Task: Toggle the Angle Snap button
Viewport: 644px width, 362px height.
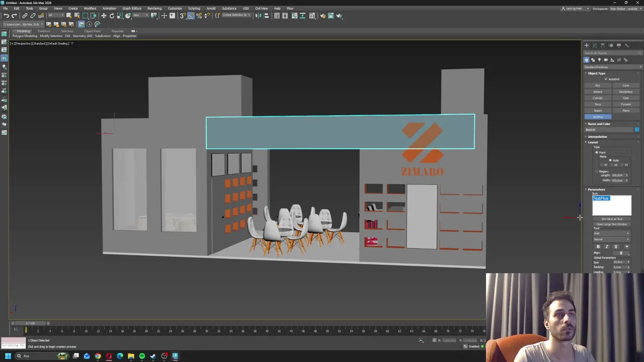Action: [x=191, y=16]
